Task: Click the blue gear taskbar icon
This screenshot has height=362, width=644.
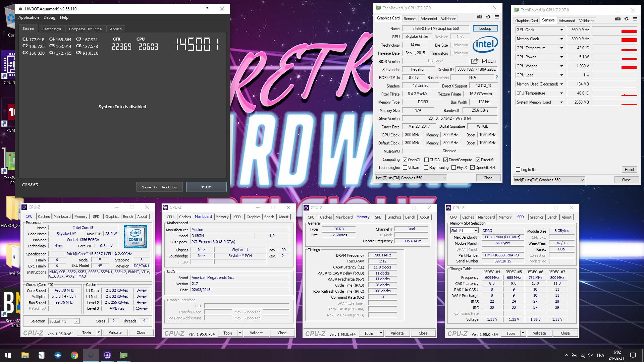Action: 58,355
